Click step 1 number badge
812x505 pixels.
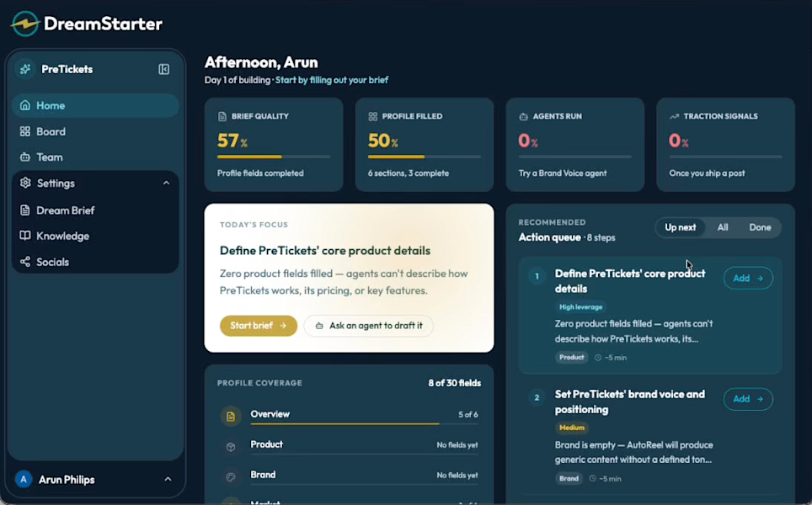537,276
